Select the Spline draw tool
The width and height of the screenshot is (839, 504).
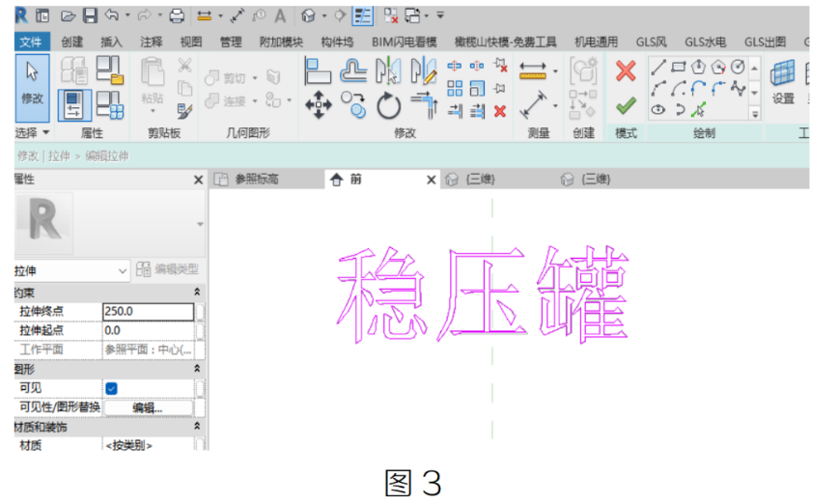[x=738, y=88]
